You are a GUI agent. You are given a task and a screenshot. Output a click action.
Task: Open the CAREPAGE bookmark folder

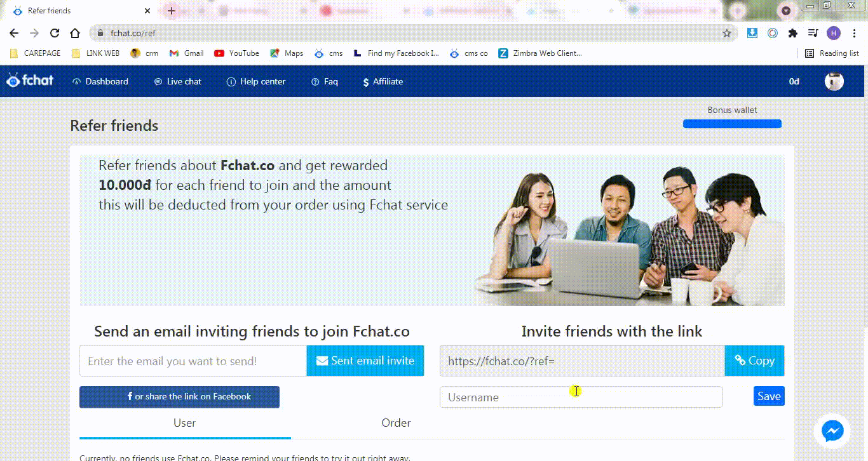35,53
